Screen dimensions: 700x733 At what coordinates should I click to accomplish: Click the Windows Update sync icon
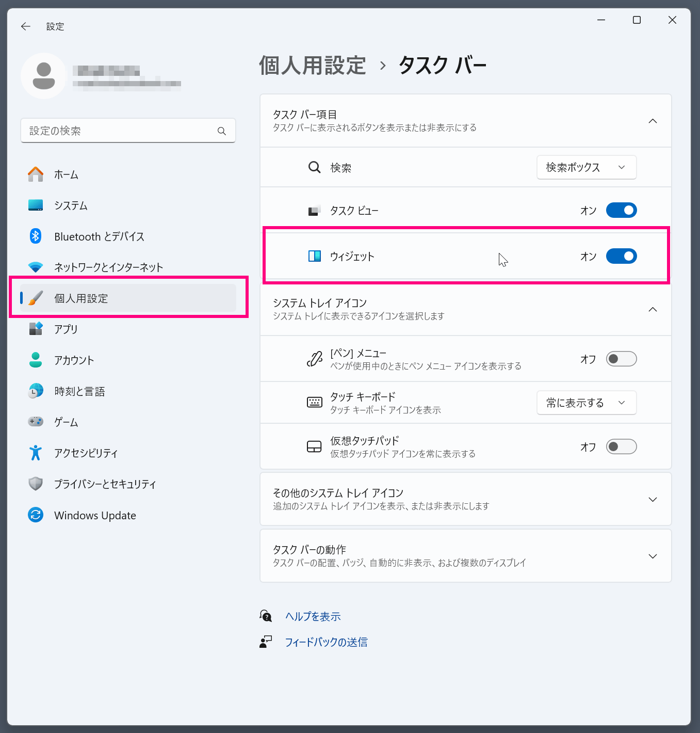click(36, 515)
